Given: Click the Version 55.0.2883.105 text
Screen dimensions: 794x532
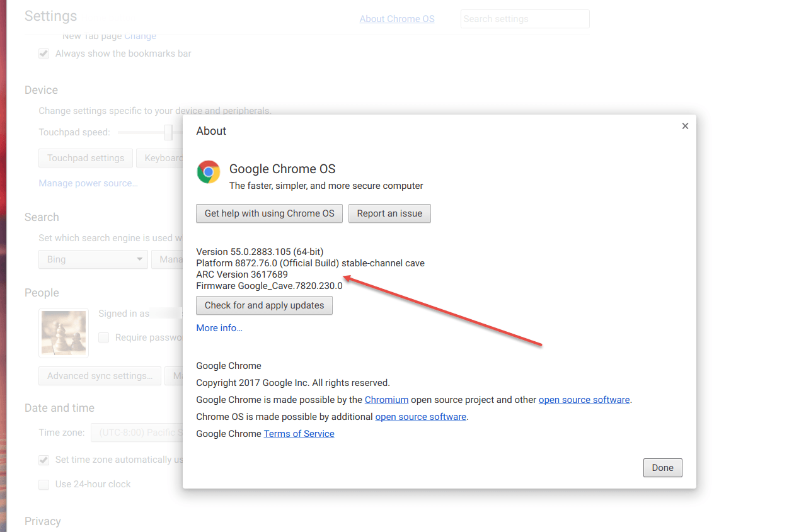Looking at the screenshot, I should [x=260, y=252].
